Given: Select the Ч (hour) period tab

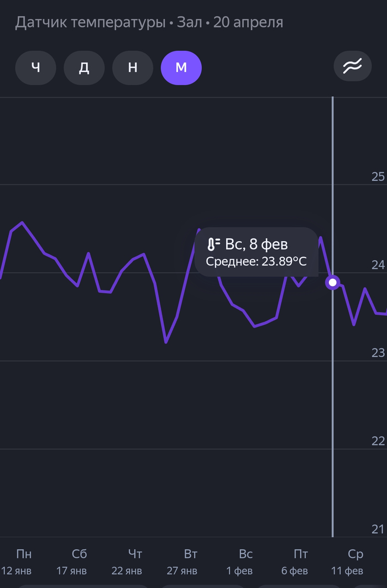Looking at the screenshot, I should [x=35, y=68].
